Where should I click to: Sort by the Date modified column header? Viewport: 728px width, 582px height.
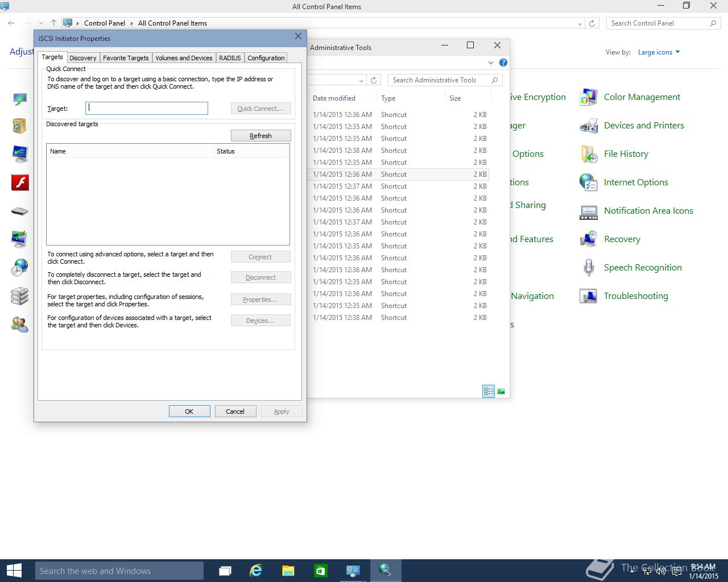[342, 98]
